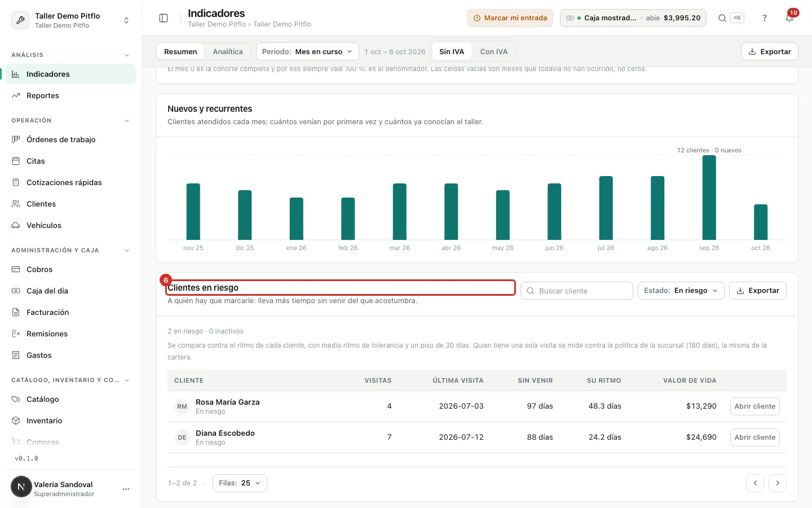This screenshot has height=508, width=812.
Task: Click the Catálogo tag icon
Action: point(16,399)
